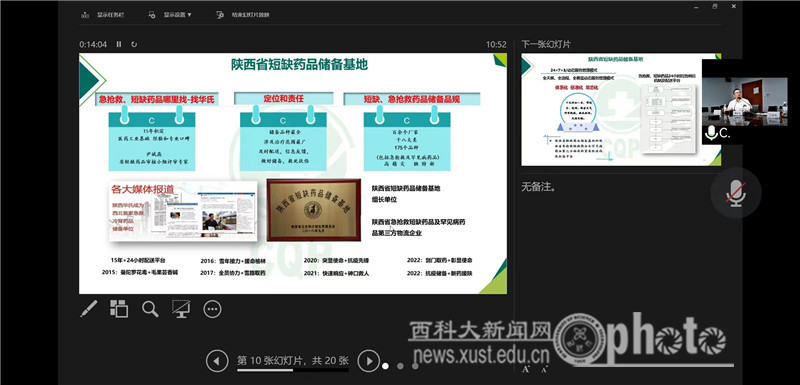Open the slide counter 第 10 张幻灯片 list
Screen dimensions: 800x385
[292, 361]
